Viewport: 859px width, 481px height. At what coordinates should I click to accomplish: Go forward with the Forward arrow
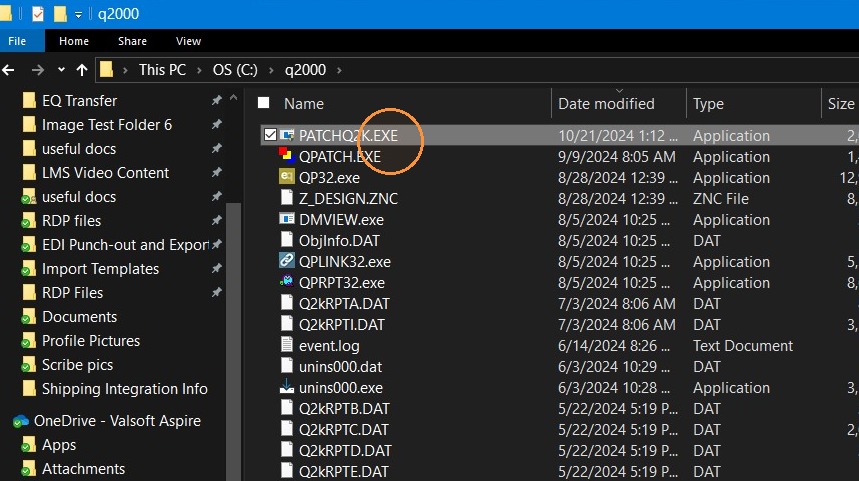[x=37, y=70]
